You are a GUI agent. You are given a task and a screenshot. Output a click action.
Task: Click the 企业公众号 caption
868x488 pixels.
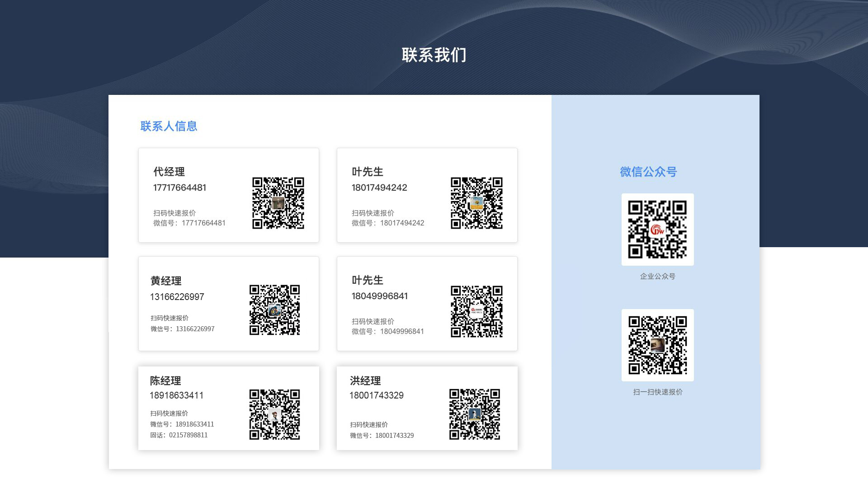click(x=657, y=276)
